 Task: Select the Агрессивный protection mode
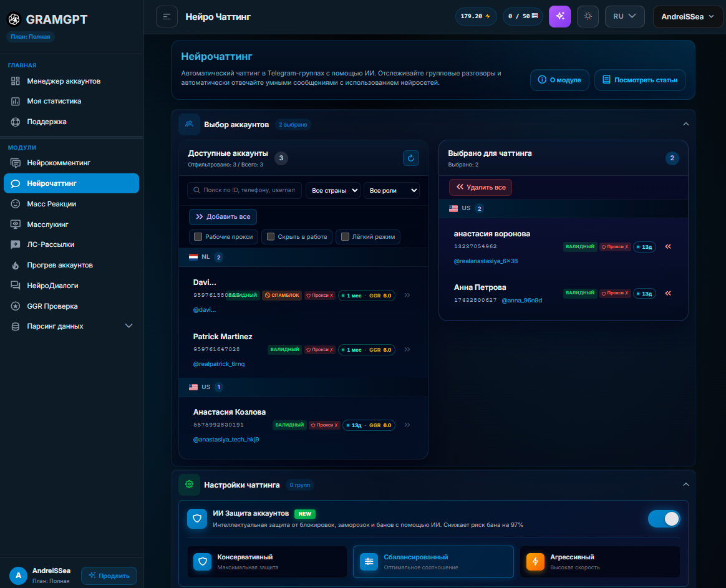pyautogui.click(x=600, y=562)
